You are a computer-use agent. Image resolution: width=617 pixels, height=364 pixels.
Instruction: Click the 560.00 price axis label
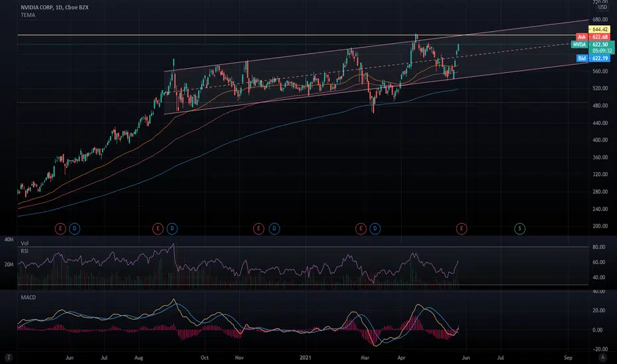[x=600, y=71]
